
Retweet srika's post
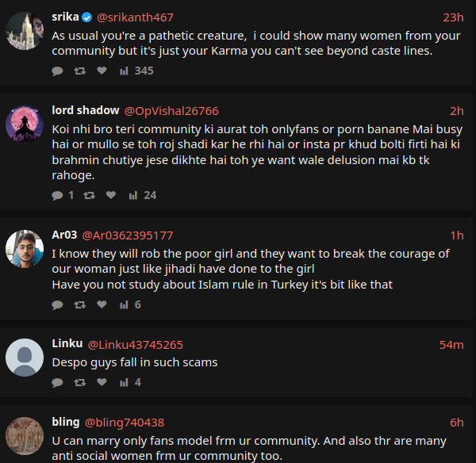click(79, 71)
